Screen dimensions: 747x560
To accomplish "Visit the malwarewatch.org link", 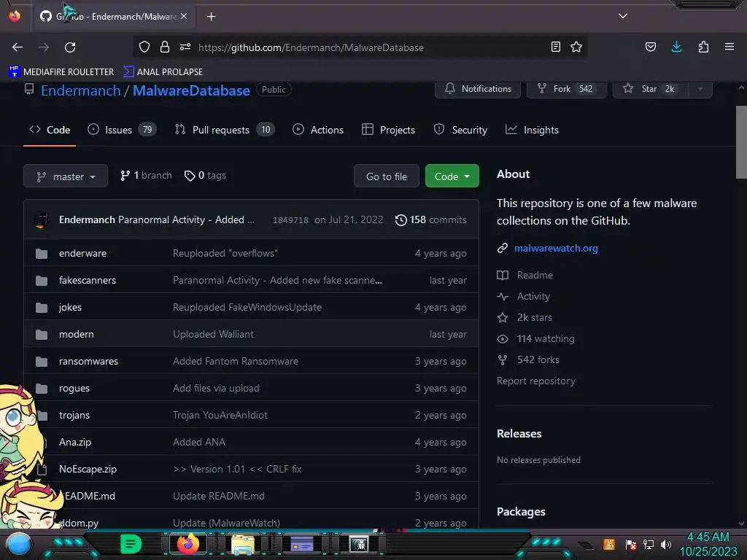I will (556, 248).
